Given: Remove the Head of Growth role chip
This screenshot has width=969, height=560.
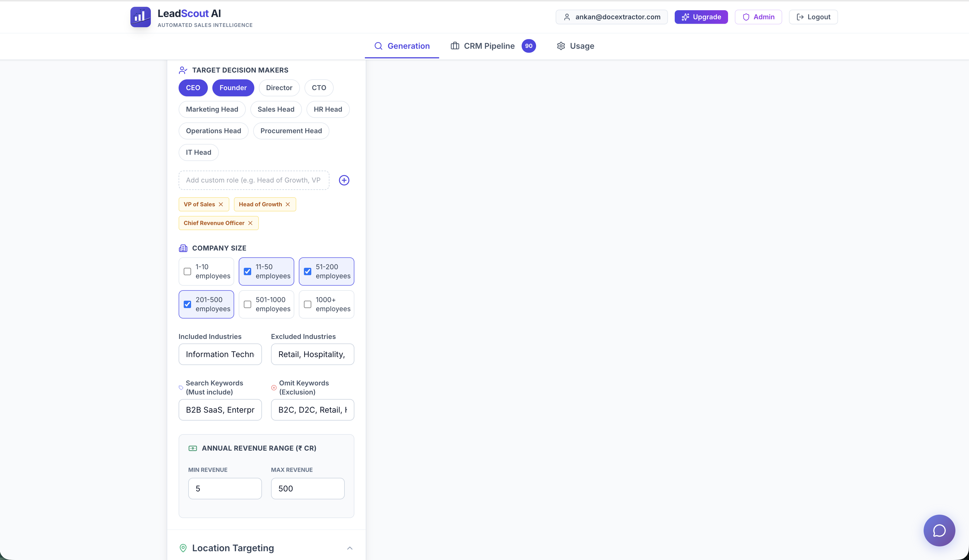Looking at the screenshot, I should 288,204.
